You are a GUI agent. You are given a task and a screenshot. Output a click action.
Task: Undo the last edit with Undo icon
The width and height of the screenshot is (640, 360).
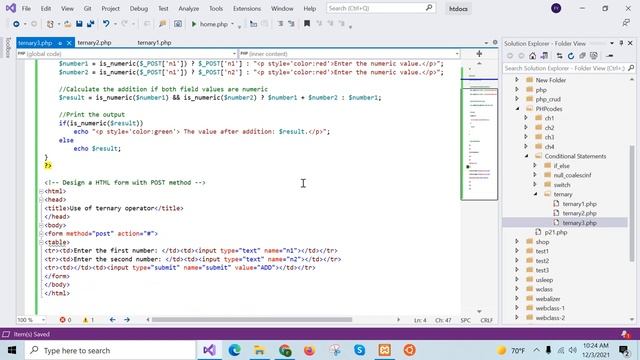coord(106,24)
